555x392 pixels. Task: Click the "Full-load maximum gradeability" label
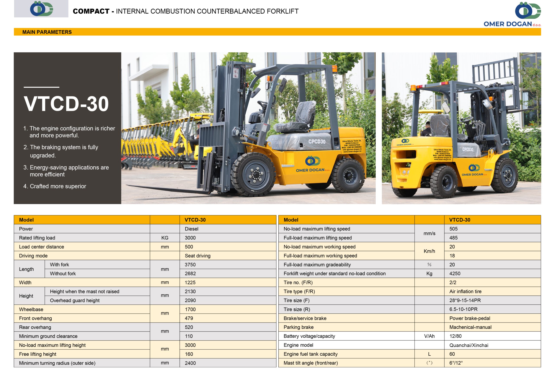tap(317, 264)
